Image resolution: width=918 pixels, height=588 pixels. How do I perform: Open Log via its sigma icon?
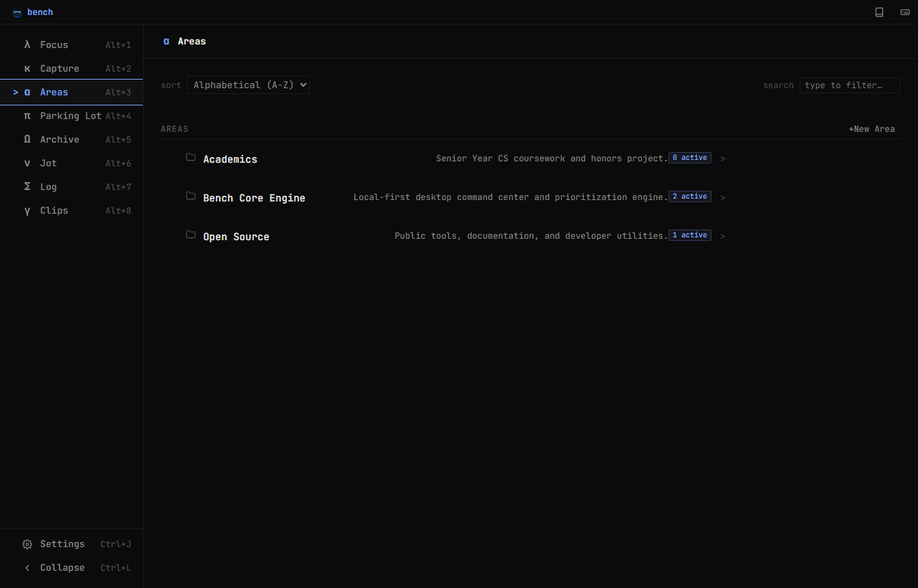27,186
